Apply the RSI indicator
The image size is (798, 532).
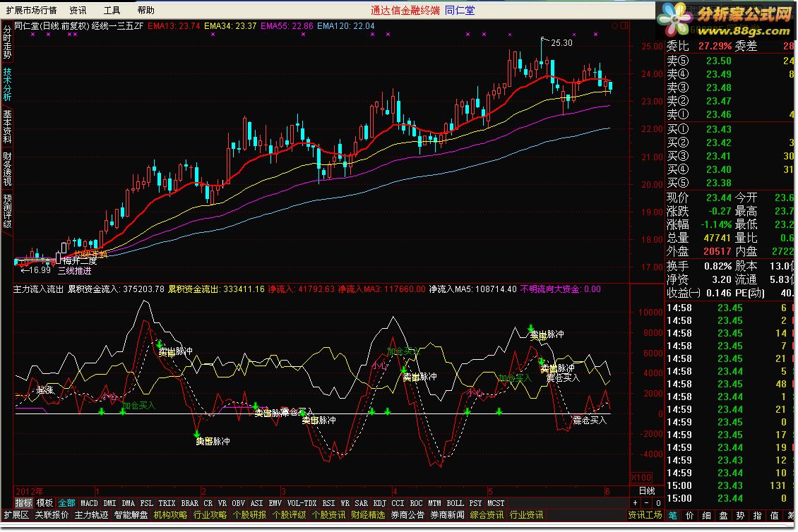[328, 503]
